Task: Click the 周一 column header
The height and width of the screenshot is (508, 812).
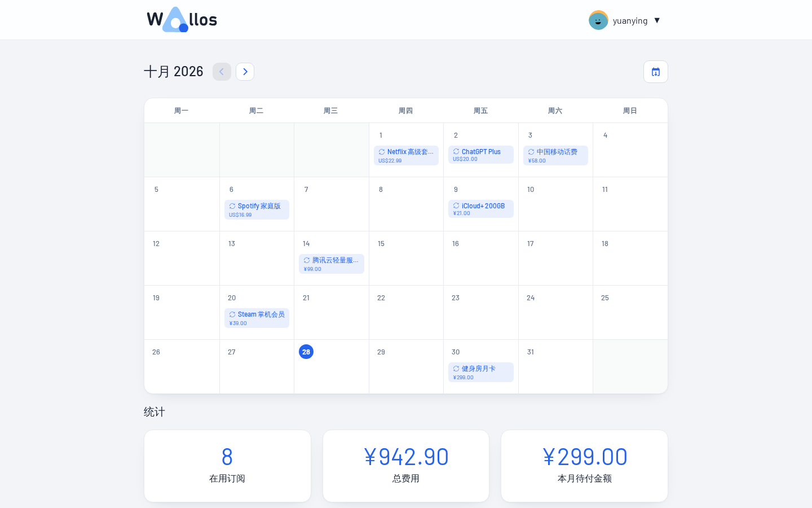Action: 182,111
